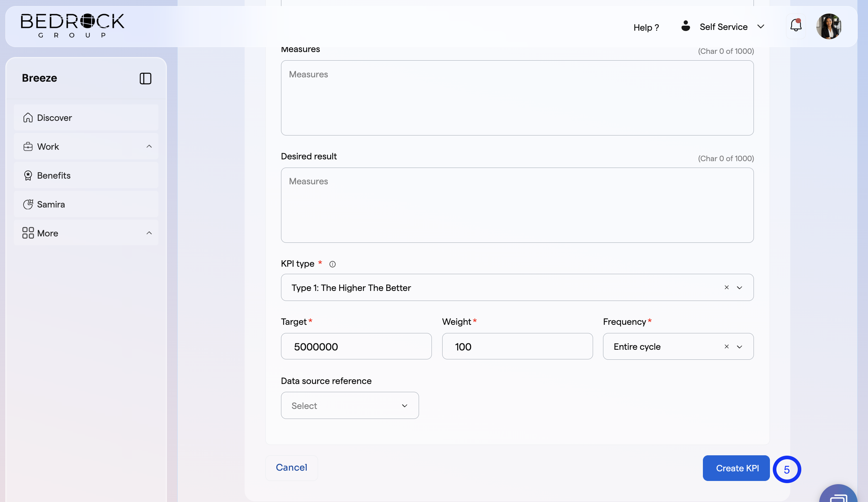
Task: Click the More grid icon
Action: pyautogui.click(x=28, y=233)
